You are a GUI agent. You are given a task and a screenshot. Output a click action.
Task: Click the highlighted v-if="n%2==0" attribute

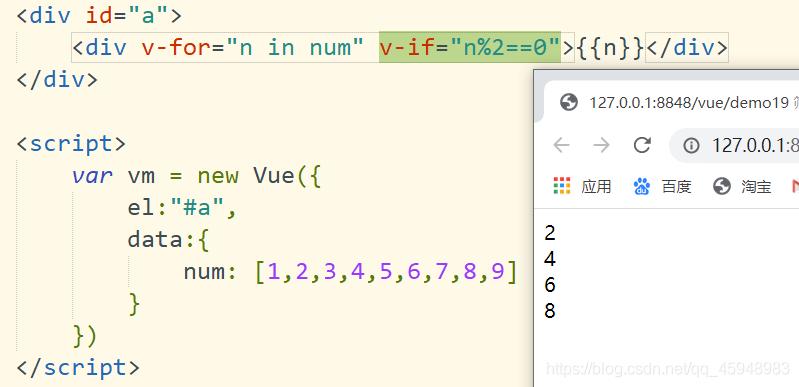[x=470, y=47]
